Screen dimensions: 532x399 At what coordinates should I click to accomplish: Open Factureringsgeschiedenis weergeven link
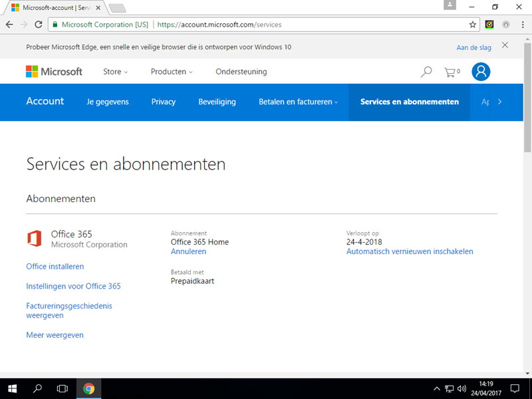pyautogui.click(x=69, y=311)
